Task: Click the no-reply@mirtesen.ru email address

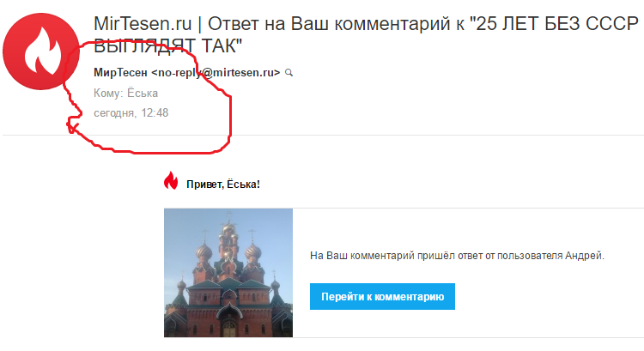Action: point(216,73)
